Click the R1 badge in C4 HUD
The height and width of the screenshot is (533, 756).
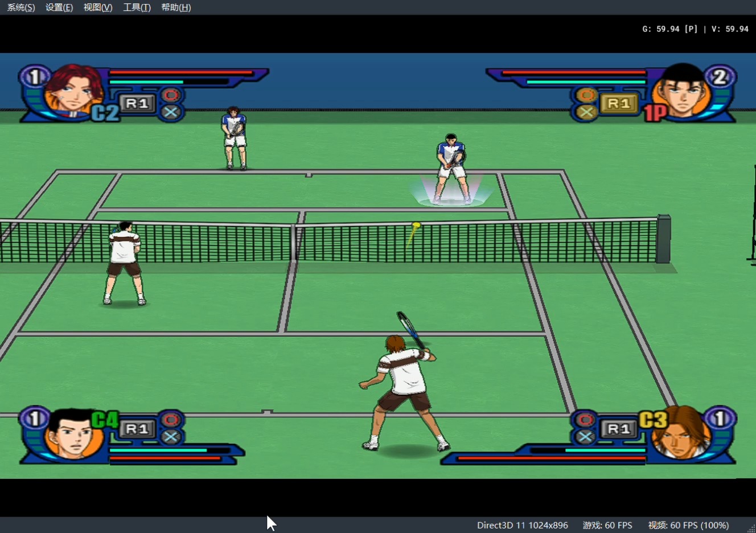(x=137, y=429)
